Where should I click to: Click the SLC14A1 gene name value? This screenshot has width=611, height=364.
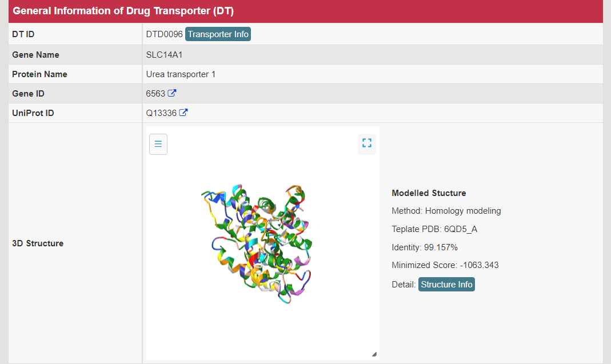pos(164,55)
